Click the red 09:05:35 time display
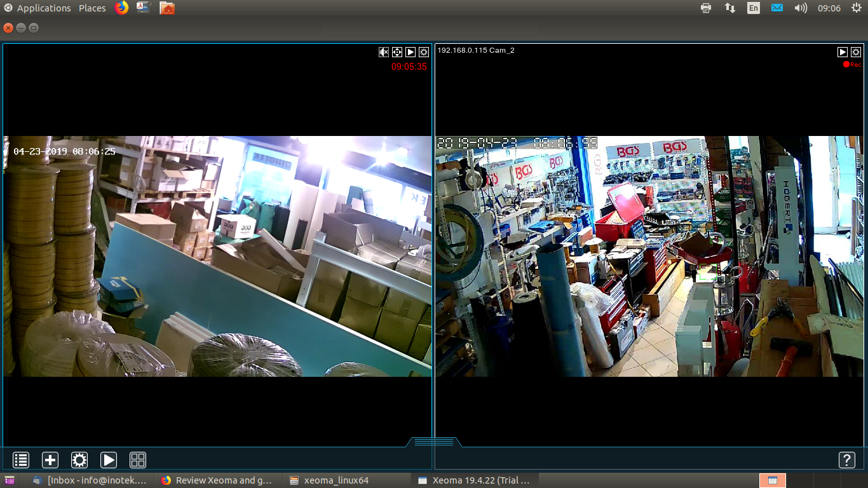Screen dimensions: 868x488 click(x=409, y=66)
